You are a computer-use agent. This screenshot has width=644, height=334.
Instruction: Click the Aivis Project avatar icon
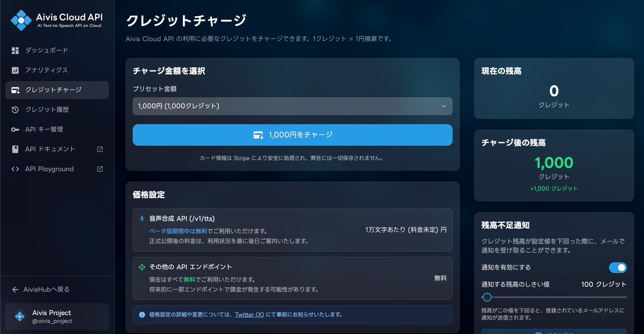click(x=20, y=316)
